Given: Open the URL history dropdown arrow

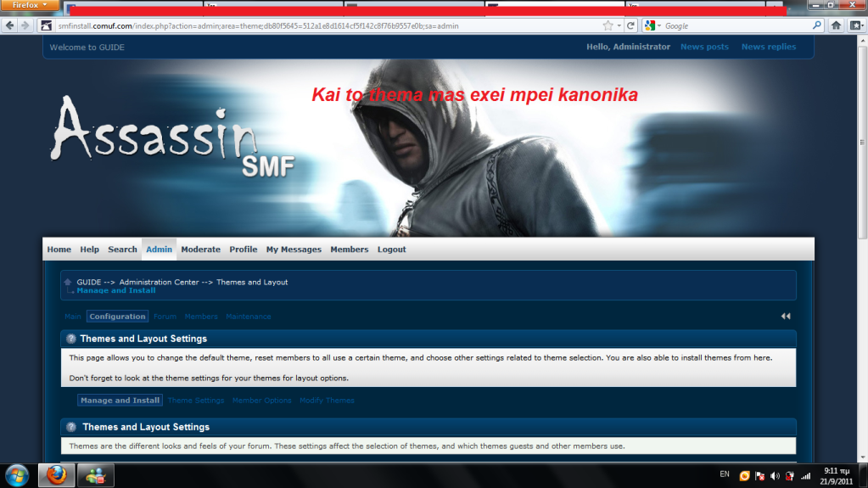Looking at the screenshot, I should pyautogui.click(x=619, y=25).
